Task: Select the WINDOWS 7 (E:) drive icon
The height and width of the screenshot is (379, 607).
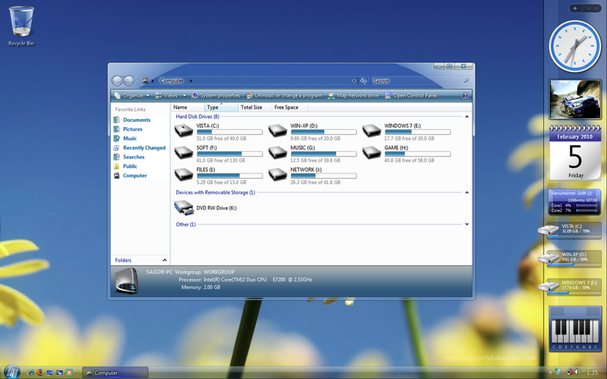Action: click(x=372, y=131)
